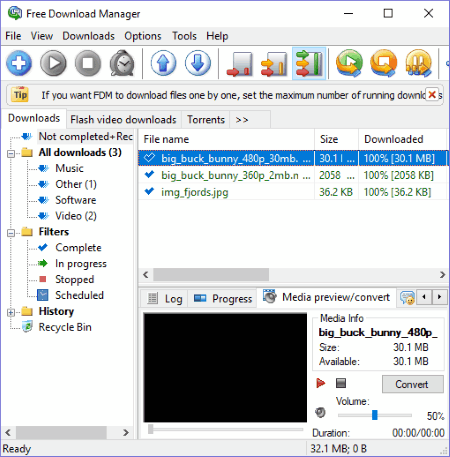The height and width of the screenshot is (457, 450).
Task: Sort by Size column header
Action: pyautogui.click(x=336, y=139)
